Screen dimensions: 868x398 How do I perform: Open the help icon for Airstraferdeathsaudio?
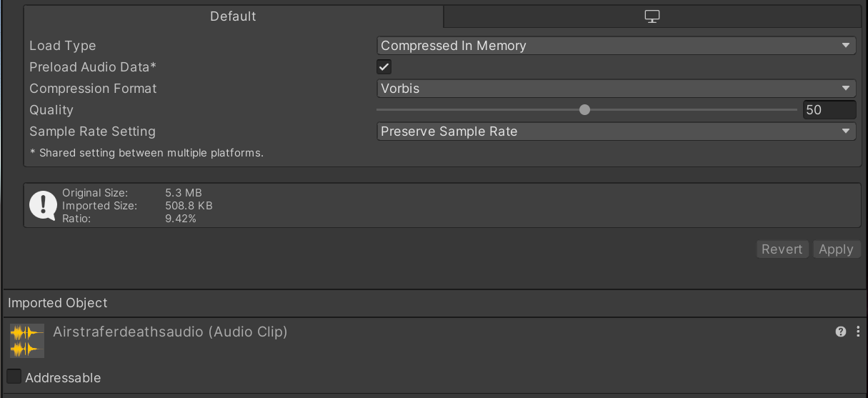click(841, 332)
